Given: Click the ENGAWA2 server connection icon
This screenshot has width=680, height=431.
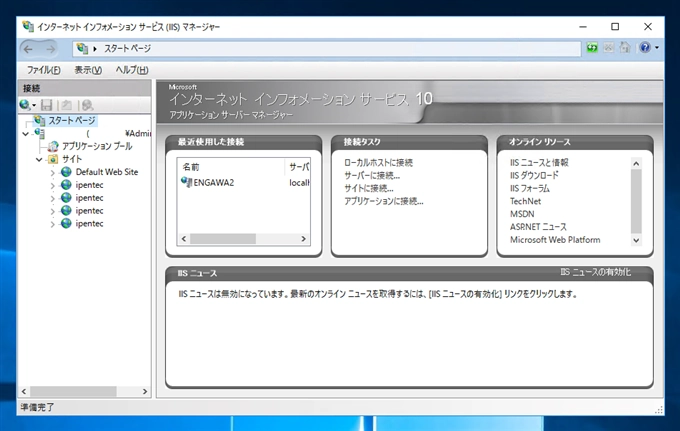Looking at the screenshot, I should coord(186,182).
